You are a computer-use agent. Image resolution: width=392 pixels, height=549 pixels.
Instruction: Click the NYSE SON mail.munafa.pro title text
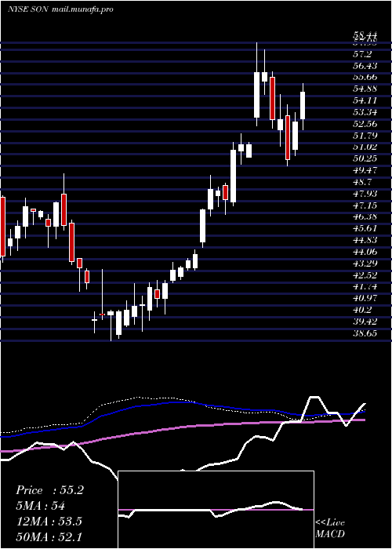click(60, 9)
